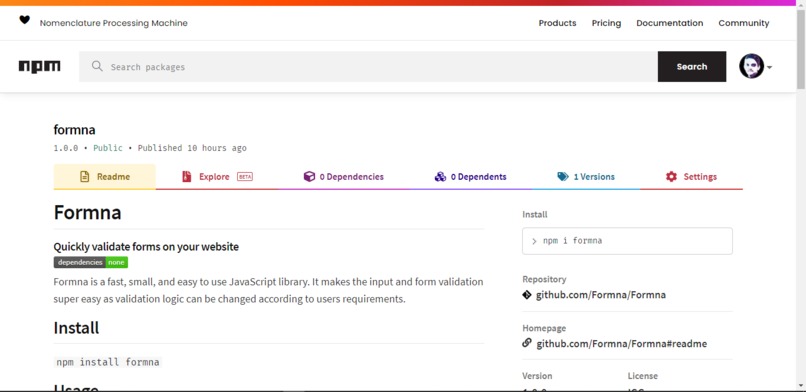
Task: Open the 0 Dependencies tab
Action: pos(343,177)
